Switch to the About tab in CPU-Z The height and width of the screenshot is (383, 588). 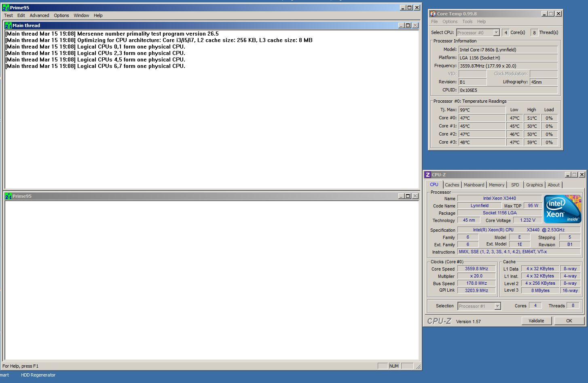pyautogui.click(x=554, y=185)
